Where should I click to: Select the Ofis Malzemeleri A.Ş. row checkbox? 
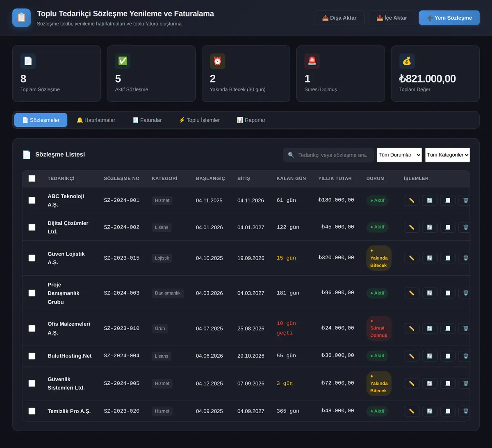pos(32,328)
